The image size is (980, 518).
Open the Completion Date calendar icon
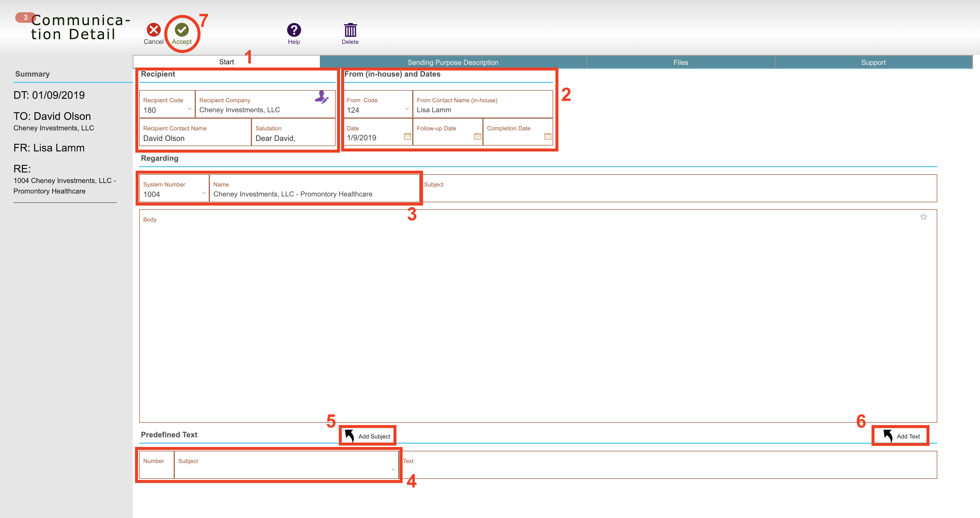[547, 137]
